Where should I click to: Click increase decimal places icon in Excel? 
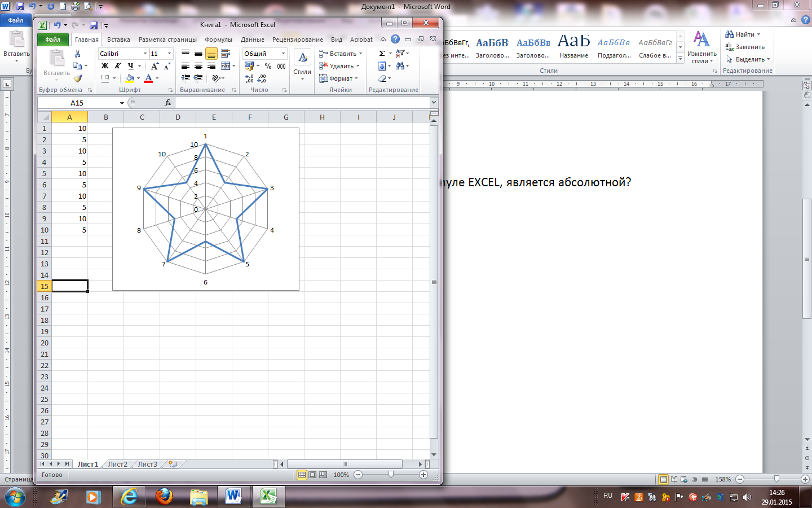pyautogui.click(x=249, y=78)
